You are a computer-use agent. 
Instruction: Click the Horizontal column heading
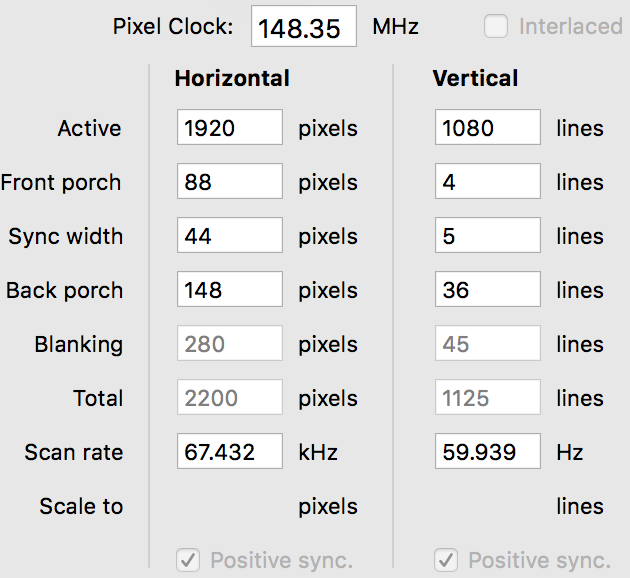(232, 78)
